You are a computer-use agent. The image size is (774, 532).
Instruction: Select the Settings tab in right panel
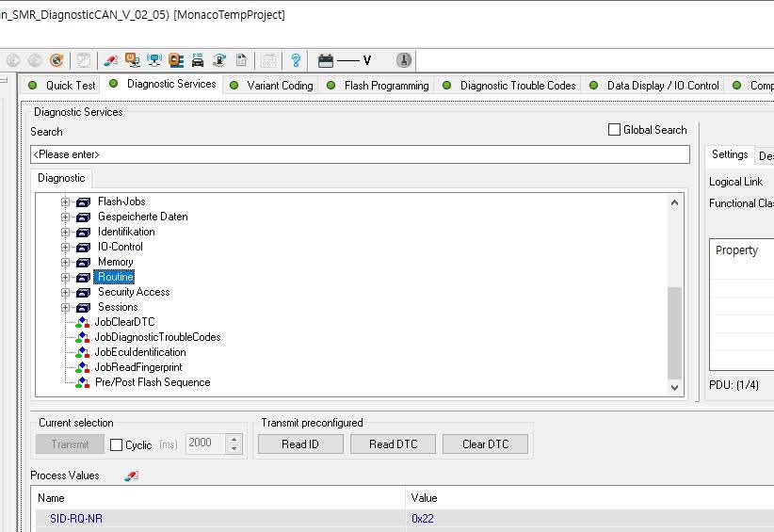click(x=730, y=155)
